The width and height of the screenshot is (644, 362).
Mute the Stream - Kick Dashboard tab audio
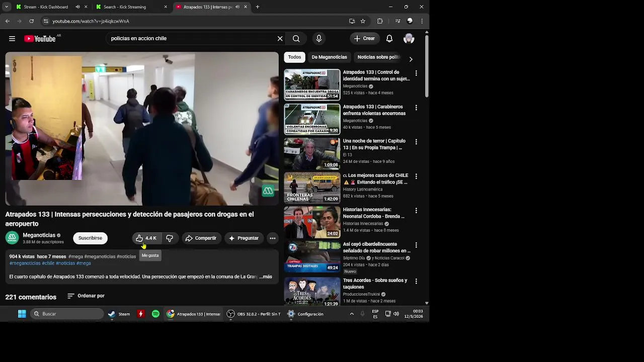(x=77, y=7)
